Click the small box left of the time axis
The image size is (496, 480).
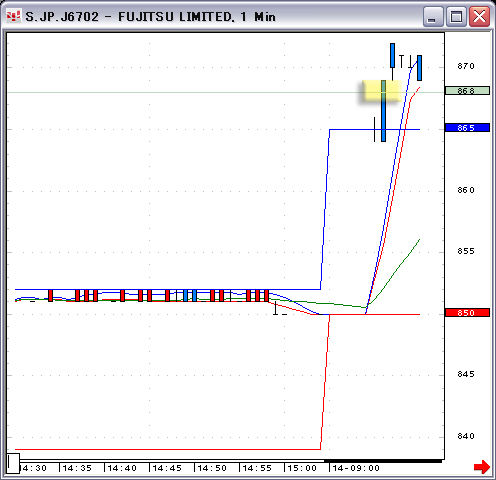[x=13, y=463]
